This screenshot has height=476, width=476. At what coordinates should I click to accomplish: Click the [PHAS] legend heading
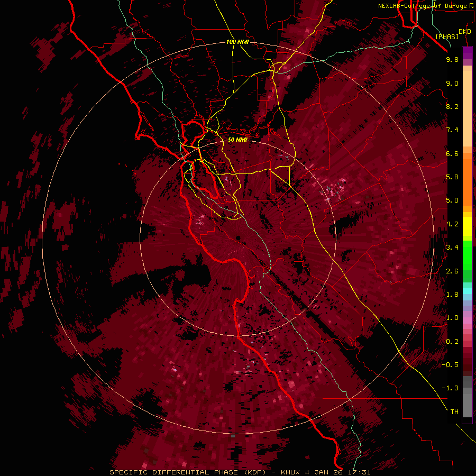447,36
